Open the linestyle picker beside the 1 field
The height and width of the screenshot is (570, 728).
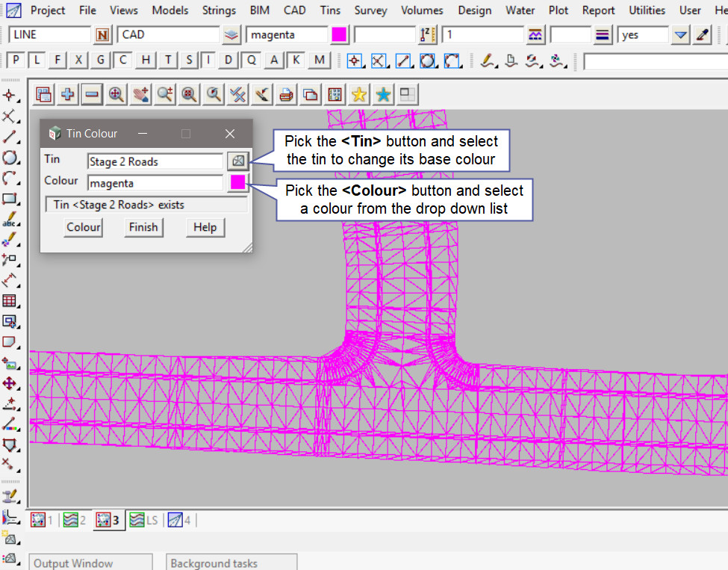click(535, 35)
